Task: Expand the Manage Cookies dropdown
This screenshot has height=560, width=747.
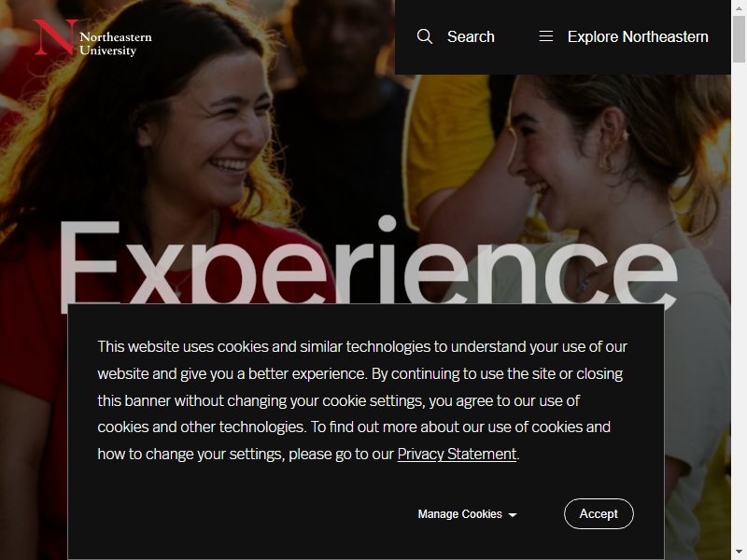Action: (467, 514)
